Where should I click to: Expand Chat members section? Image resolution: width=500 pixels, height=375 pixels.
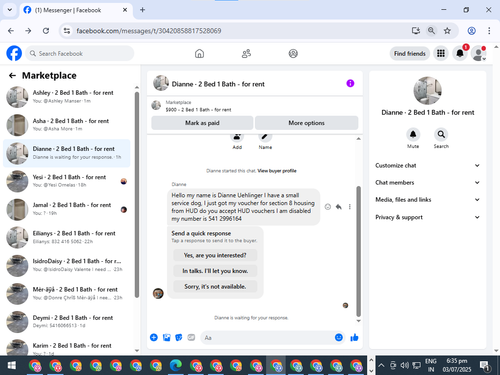coord(427,182)
